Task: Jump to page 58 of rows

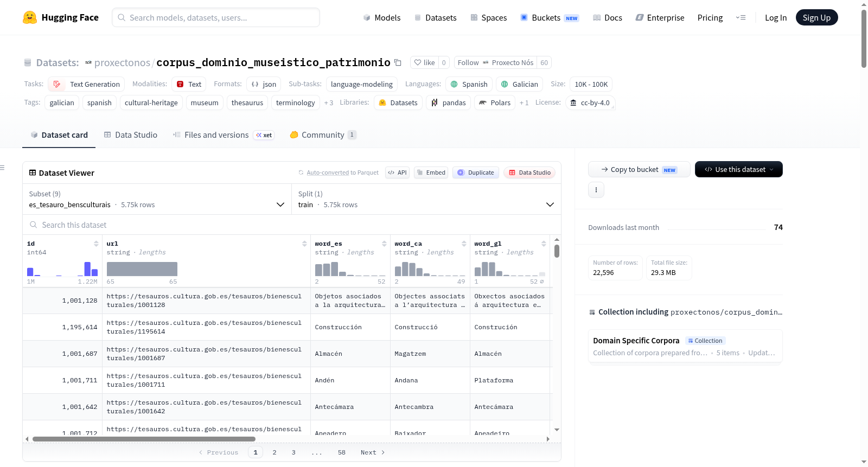Action: click(342, 452)
